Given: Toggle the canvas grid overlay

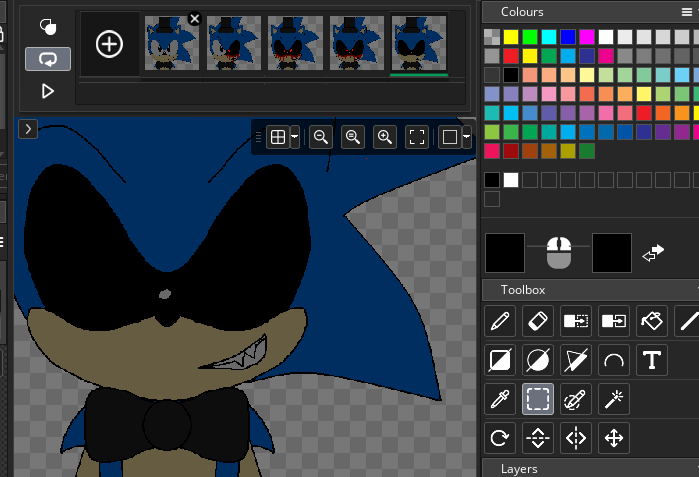Looking at the screenshot, I should pyautogui.click(x=278, y=137).
